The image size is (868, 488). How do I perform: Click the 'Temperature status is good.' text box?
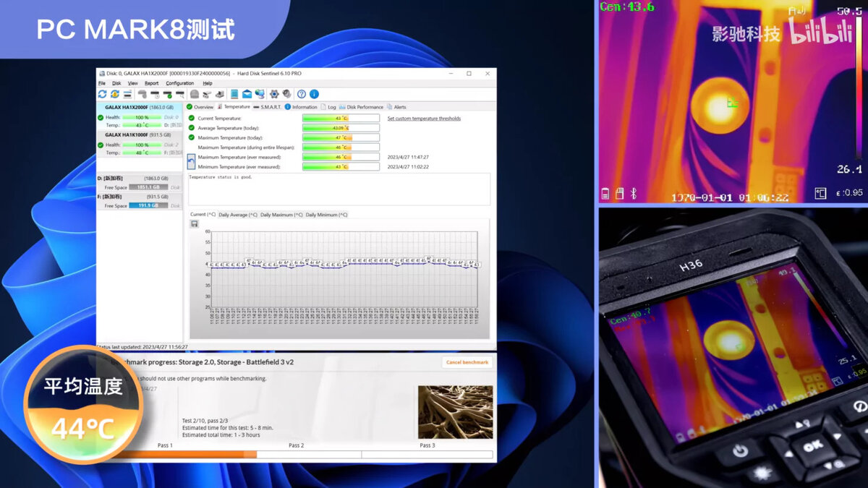(x=339, y=189)
